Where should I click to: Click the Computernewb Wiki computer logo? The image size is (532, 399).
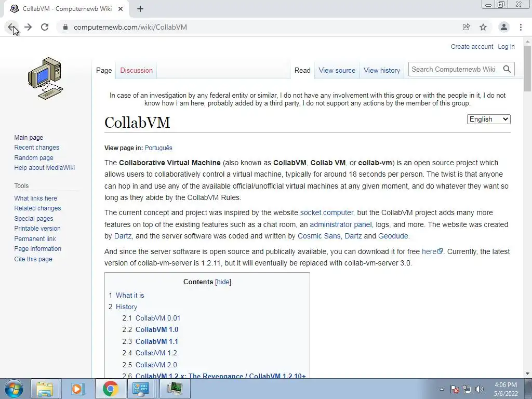[46, 78]
